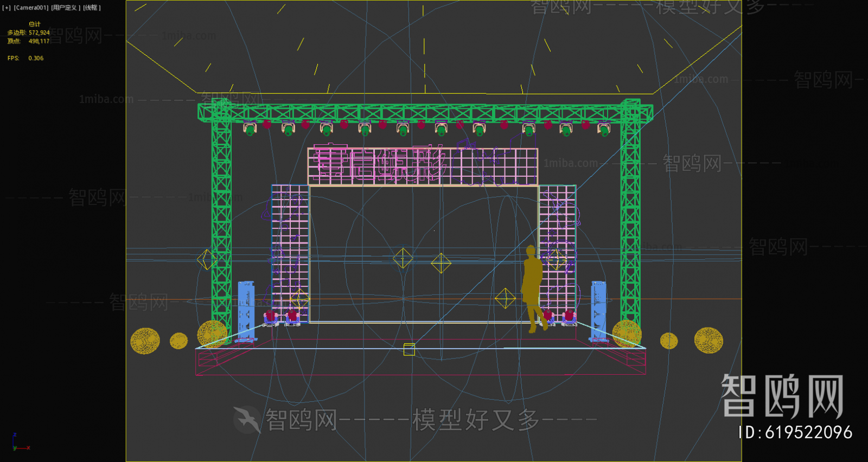Click the FPS readout in viewport statistics
Viewport: 868px width, 462px height.
(25, 58)
